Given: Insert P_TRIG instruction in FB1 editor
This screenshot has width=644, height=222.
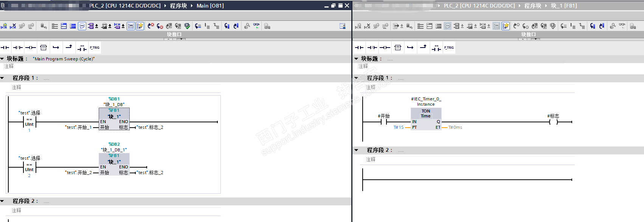Looking at the screenshot, I should pyautogui.click(x=449, y=48).
